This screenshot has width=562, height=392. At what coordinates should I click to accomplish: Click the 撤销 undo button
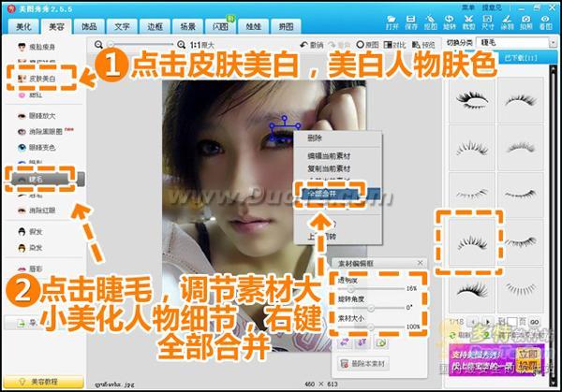[312, 45]
